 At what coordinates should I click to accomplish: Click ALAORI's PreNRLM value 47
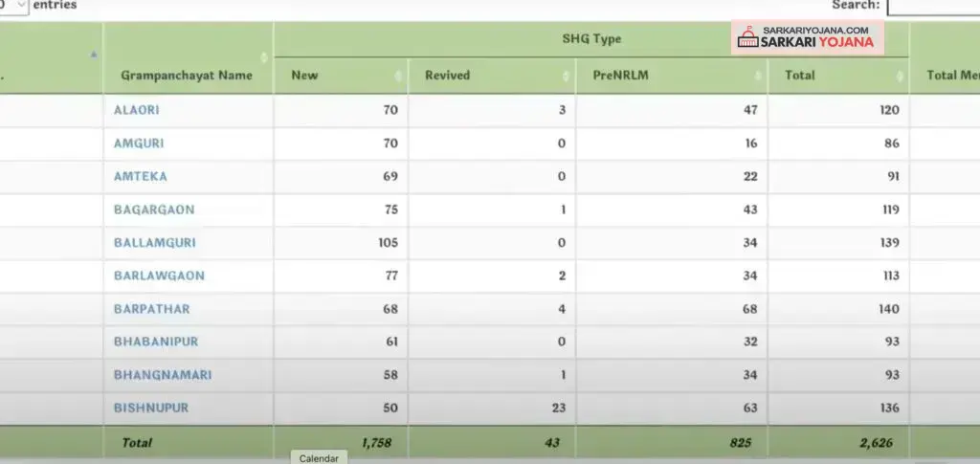750,110
